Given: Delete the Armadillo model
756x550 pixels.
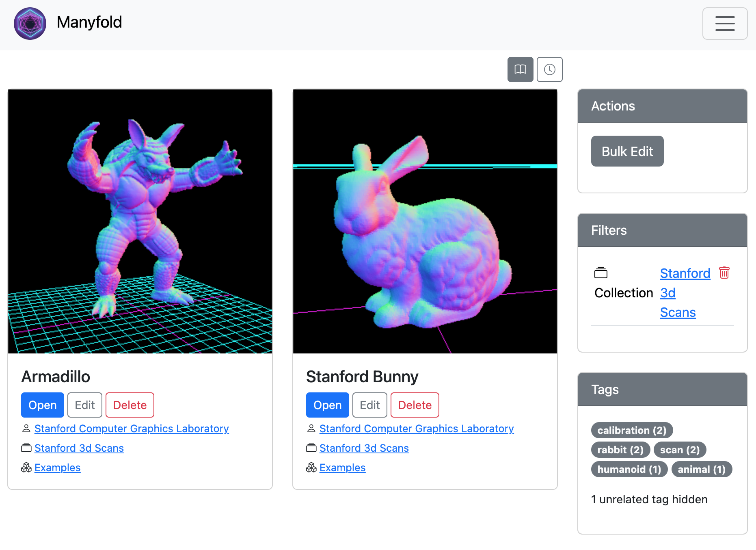Looking at the screenshot, I should tap(130, 405).
